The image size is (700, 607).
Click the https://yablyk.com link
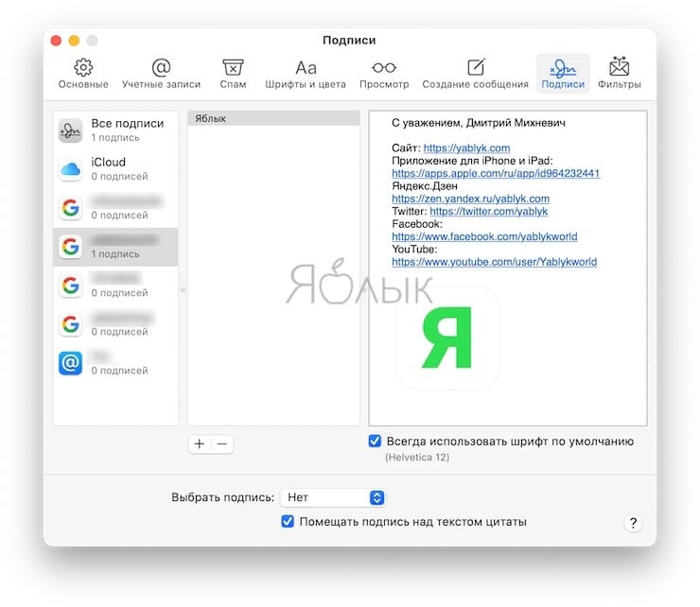(466, 147)
